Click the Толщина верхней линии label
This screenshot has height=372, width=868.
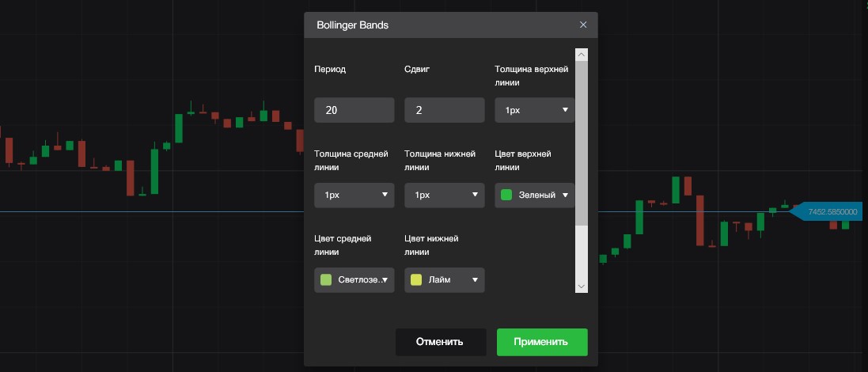[x=532, y=76]
